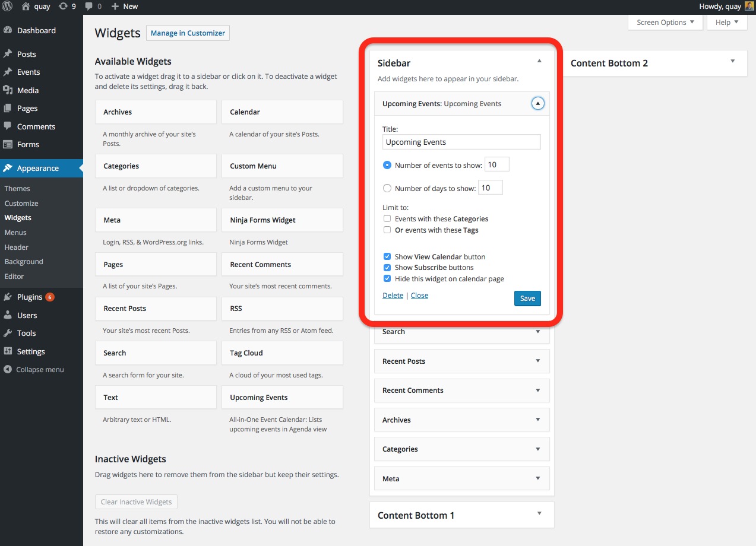756x546 pixels.
Task: Click the Manage in Customizer button
Action: pyautogui.click(x=188, y=33)
